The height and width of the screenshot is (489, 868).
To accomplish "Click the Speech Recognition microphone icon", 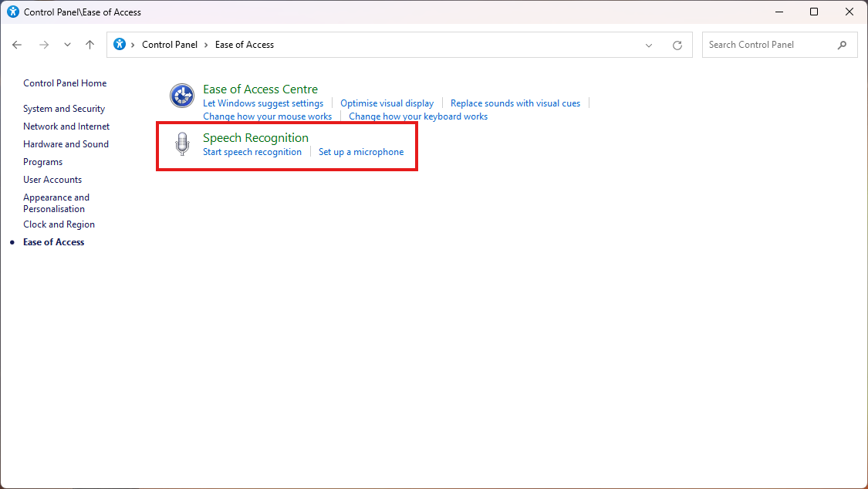I will (182, 144).
